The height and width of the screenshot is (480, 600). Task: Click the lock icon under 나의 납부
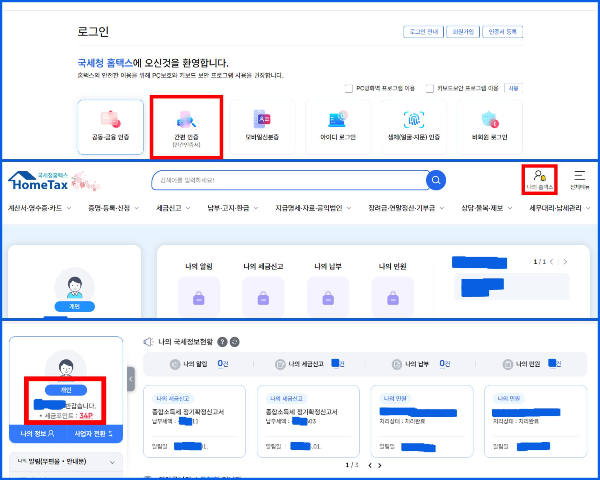(328, 297)
